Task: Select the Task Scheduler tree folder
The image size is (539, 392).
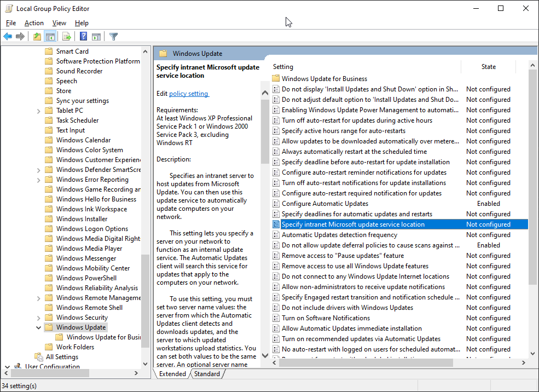Action: [77, 120]
